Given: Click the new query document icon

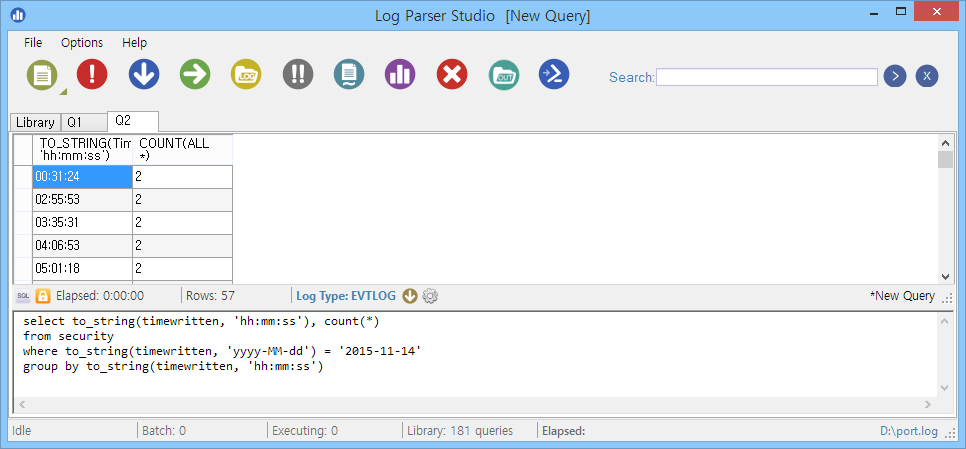Looking at the screenshot, I should [41, 75].
